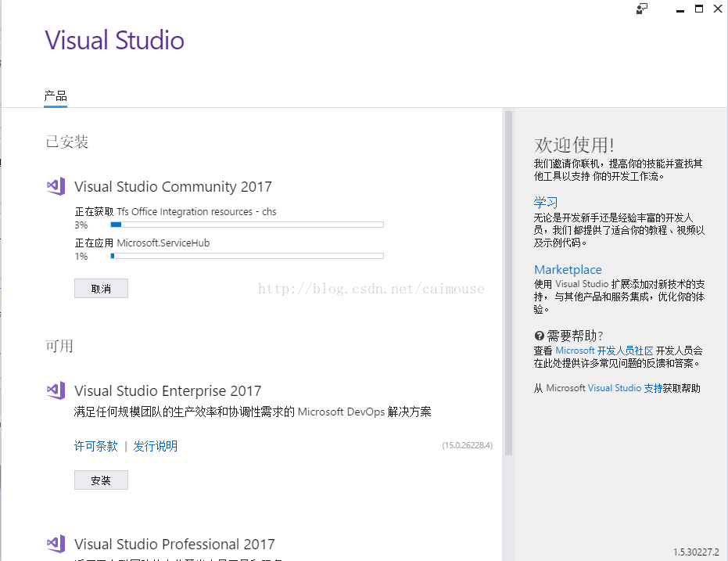Screen dimensions: 728x561
Task: Click the 3% percentage label
Action: 81,225
